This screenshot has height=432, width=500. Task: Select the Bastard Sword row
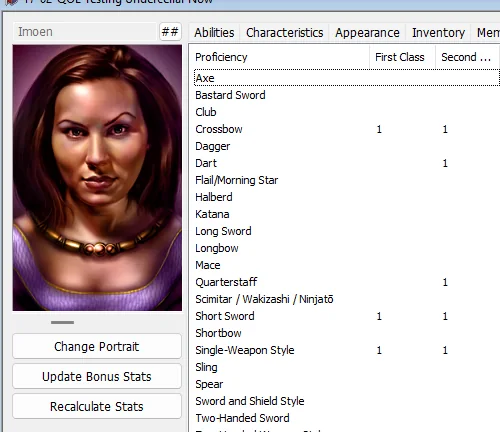347,95
